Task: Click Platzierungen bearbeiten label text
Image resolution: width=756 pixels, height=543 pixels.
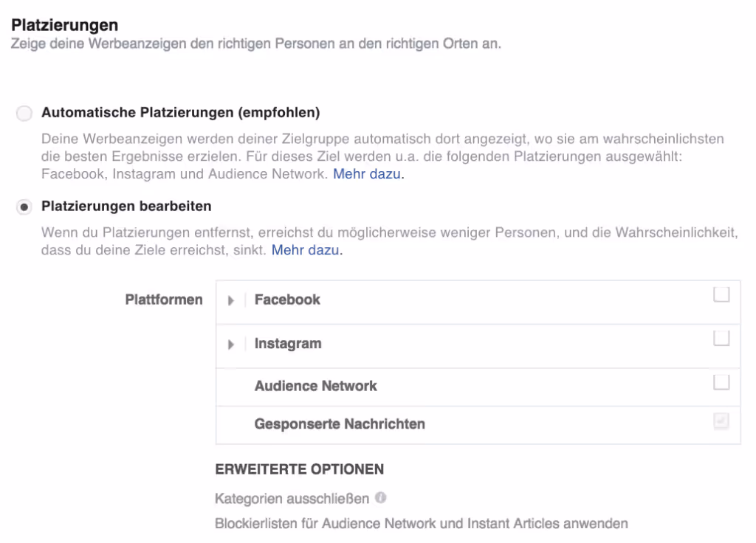Action: coord(126,207)
